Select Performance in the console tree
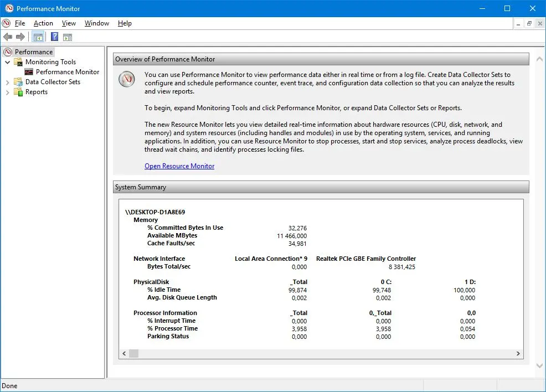546x392 pixels. coord(34,52)
